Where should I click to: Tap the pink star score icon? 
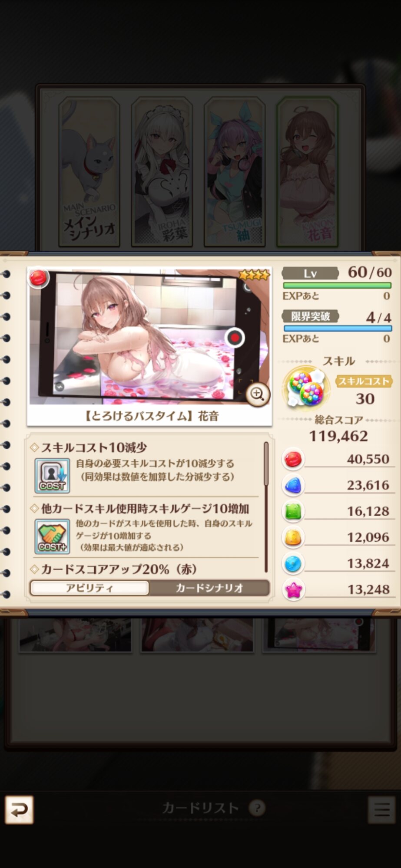click(293, 589)
